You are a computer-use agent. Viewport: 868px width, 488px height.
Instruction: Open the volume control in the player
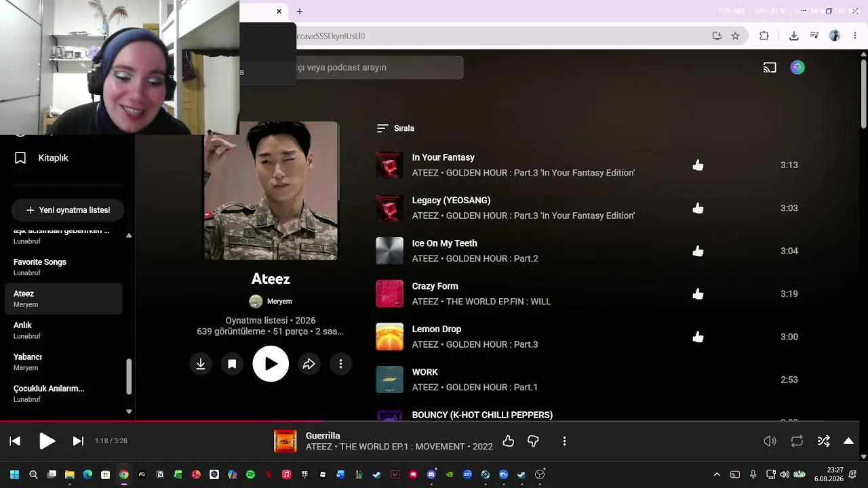tap(770, 441)
